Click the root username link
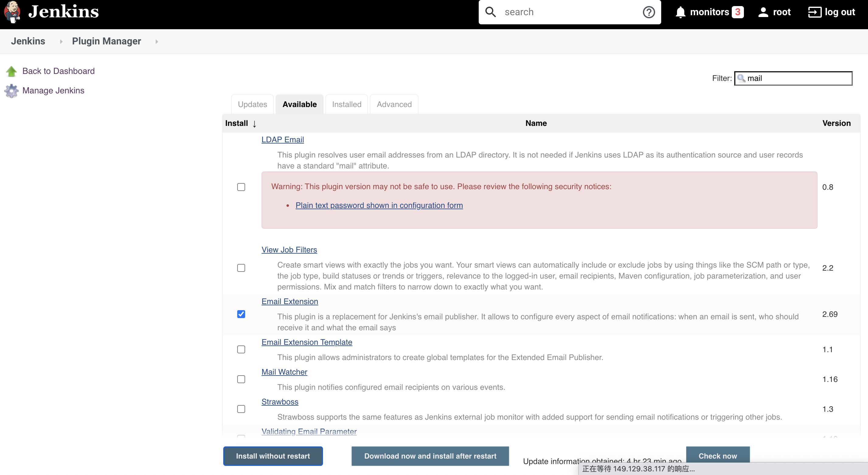Image resolution: width=868 pixels, height=475 pixels. (781, 12)
